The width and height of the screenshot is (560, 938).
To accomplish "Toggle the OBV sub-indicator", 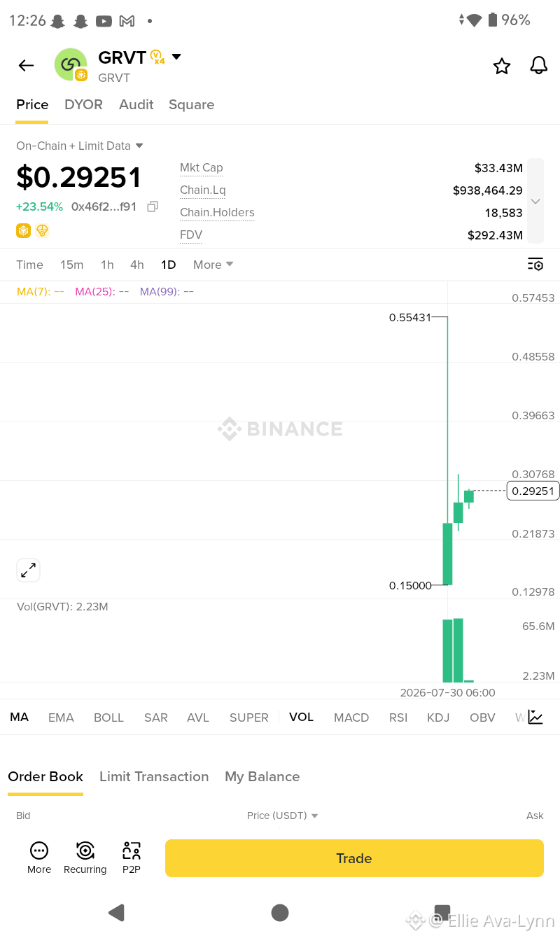I will (x=482, y=717).
